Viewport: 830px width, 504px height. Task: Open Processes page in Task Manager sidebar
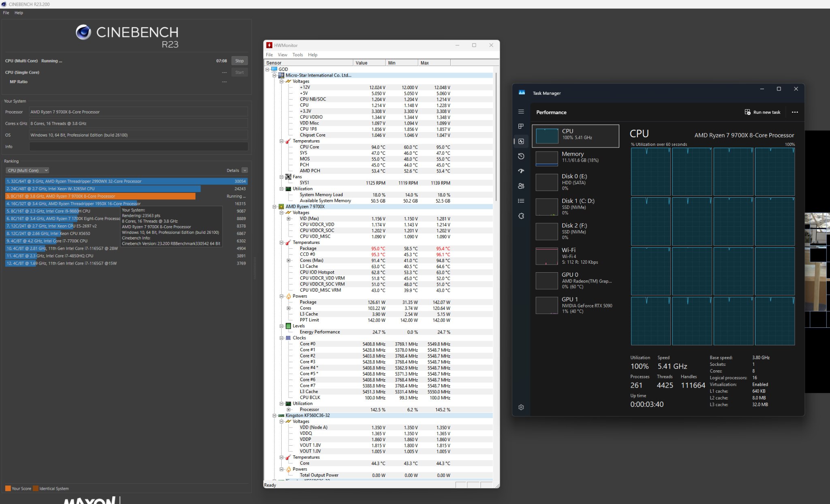(x=521, y=126)
